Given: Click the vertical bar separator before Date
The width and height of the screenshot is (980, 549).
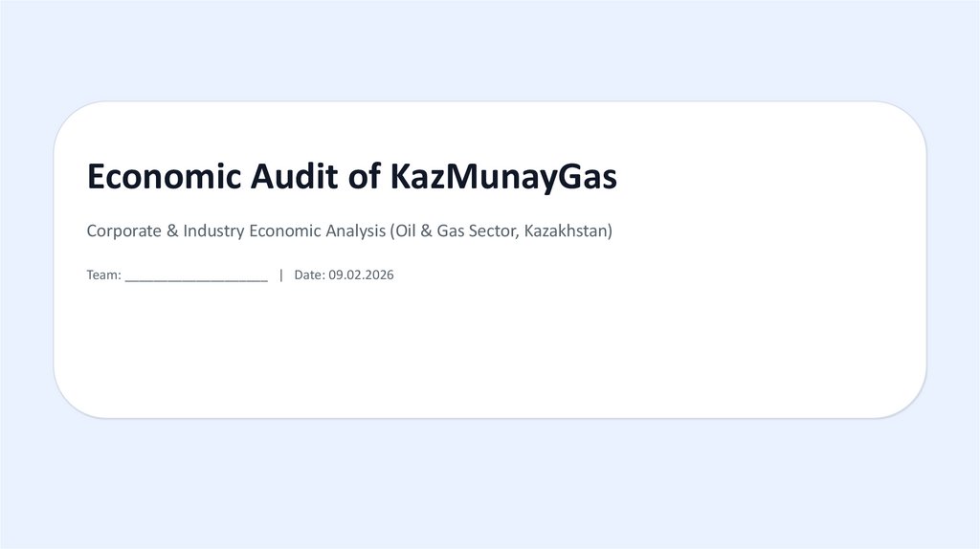Looking at the screenshot, I should click(281, 275).
